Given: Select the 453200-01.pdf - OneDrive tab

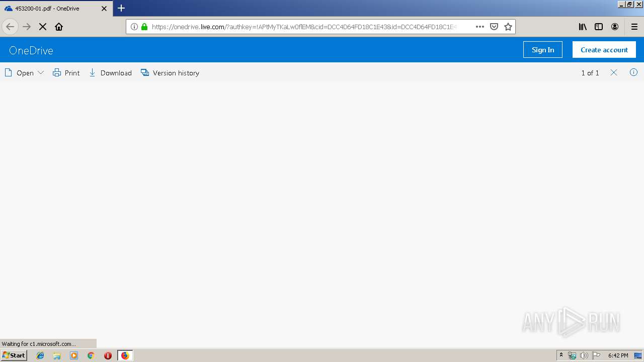Looking at the screenshot, I should [56, 9].
